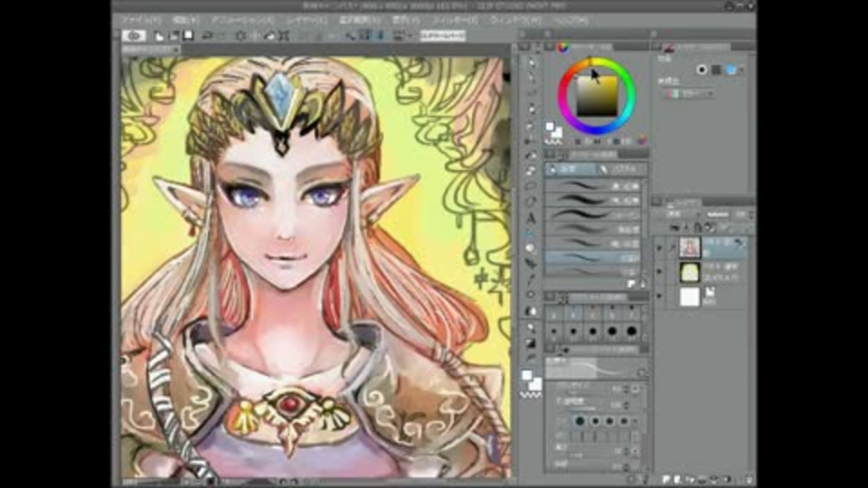Viewport: 868px width, 488px height.
Task: Click the trash icon to delete layer
Action: coord(749,480)
